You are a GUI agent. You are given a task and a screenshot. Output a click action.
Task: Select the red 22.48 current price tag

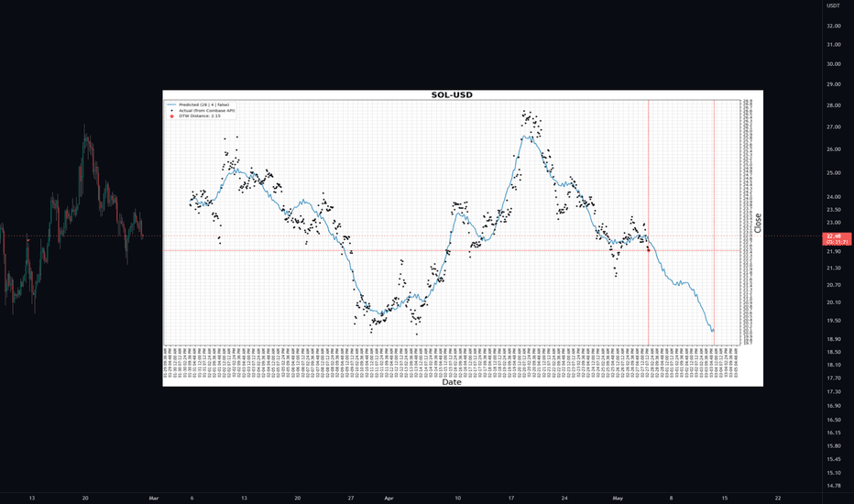coord(837,238)
